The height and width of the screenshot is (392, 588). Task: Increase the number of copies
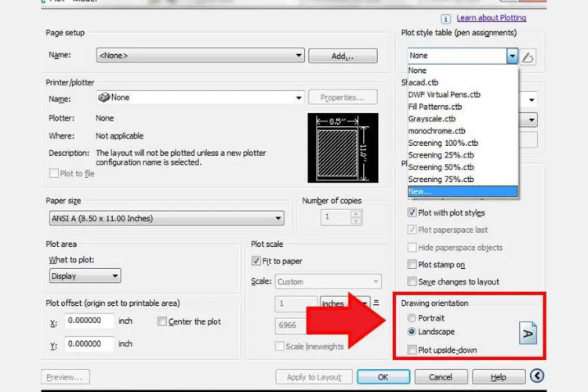coord(356,214)
